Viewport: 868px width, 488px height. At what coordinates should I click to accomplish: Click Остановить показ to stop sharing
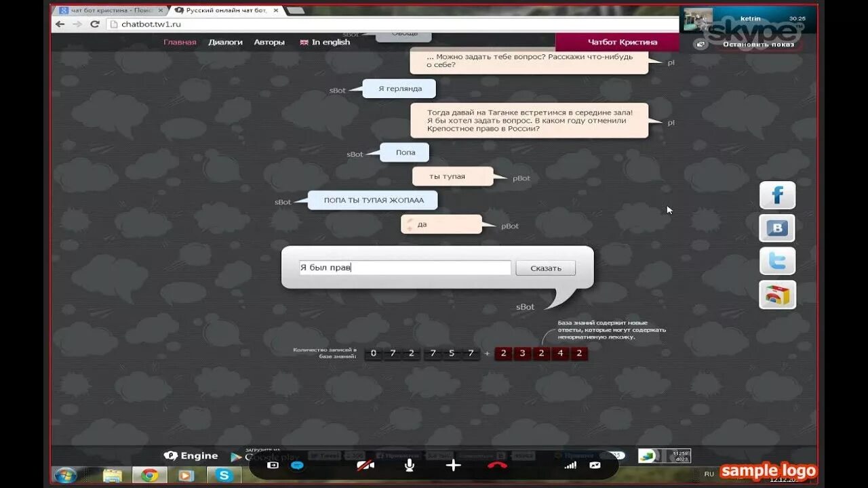click(x=758, y=45)
